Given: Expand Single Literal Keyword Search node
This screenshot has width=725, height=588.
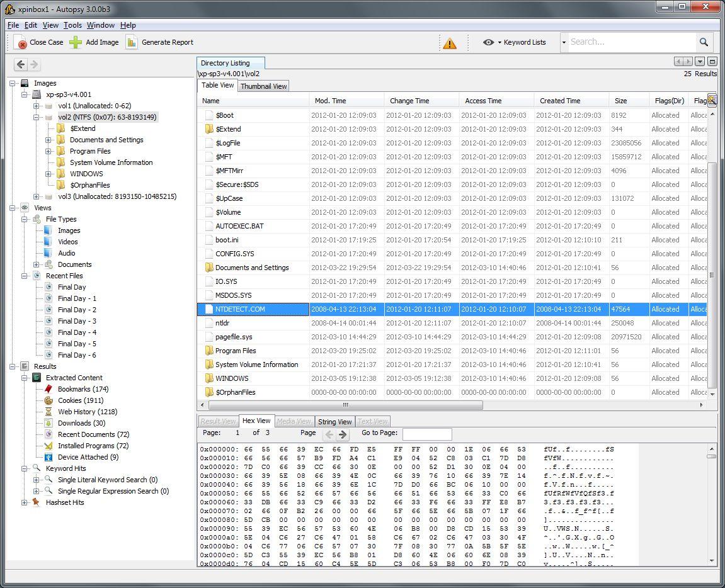Looking at the screenshot, I should 37,480.
